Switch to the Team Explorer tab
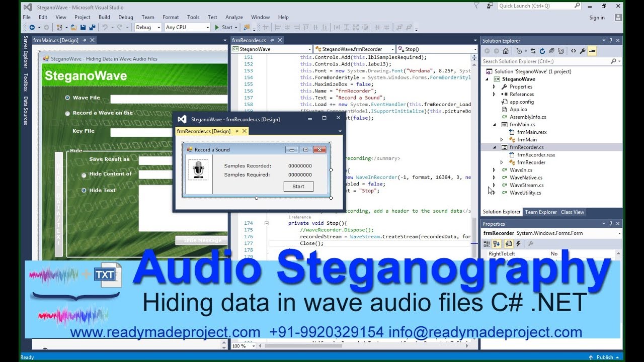The width and height of the screenshot is (644, 362). pyautogui.click(x=541, y=212)
